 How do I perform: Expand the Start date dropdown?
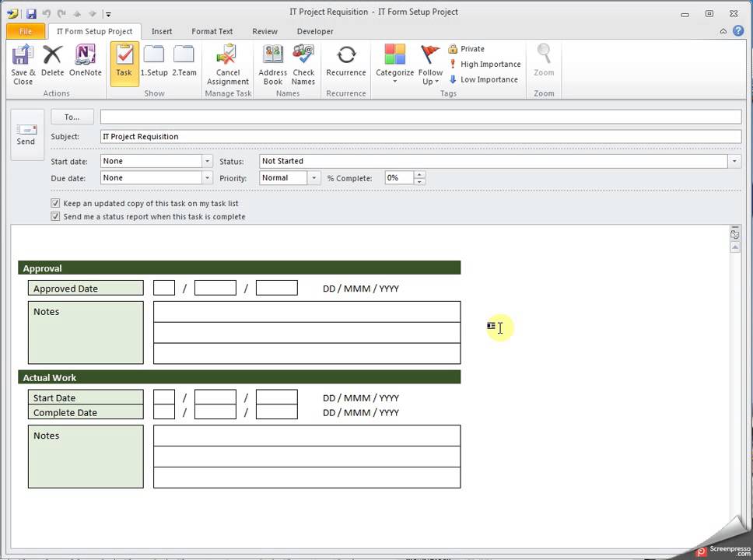click(x=207, y=161)
